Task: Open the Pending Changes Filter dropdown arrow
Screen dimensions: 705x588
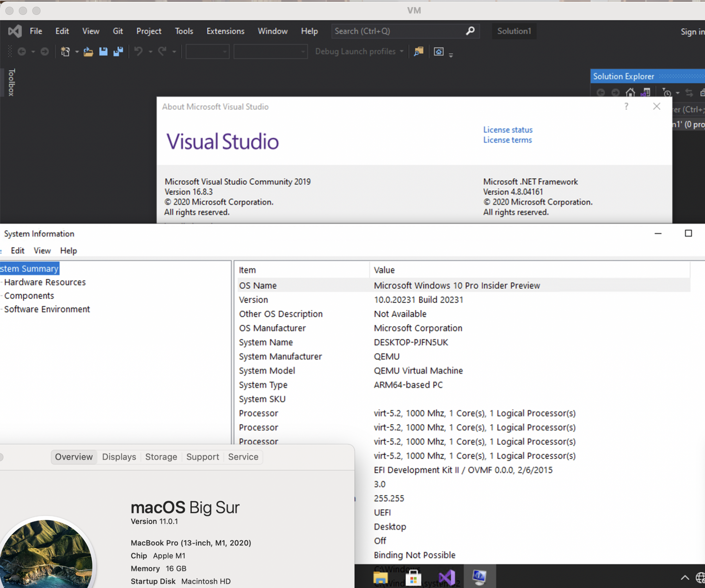Action: 678,93
